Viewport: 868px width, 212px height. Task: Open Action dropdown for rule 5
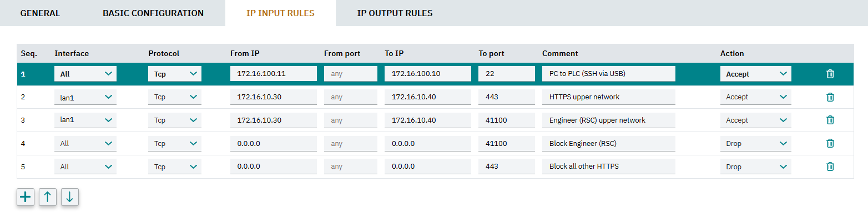coord(755,166)
